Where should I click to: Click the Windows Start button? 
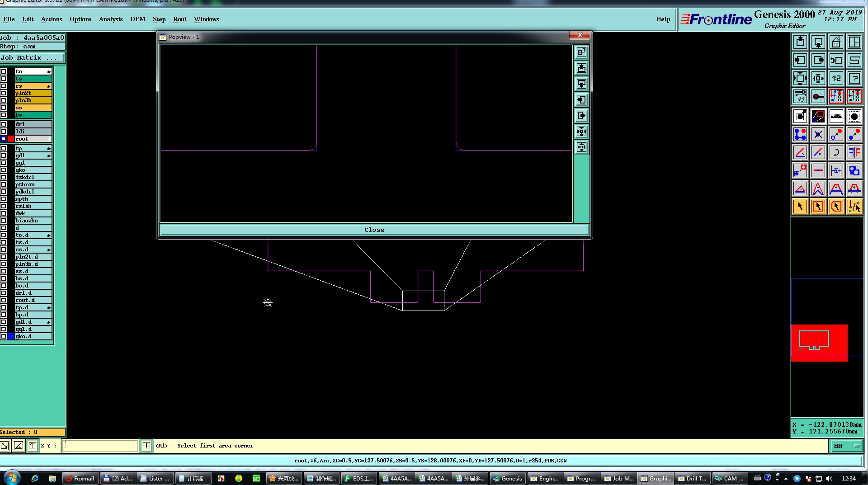point(12,478)
